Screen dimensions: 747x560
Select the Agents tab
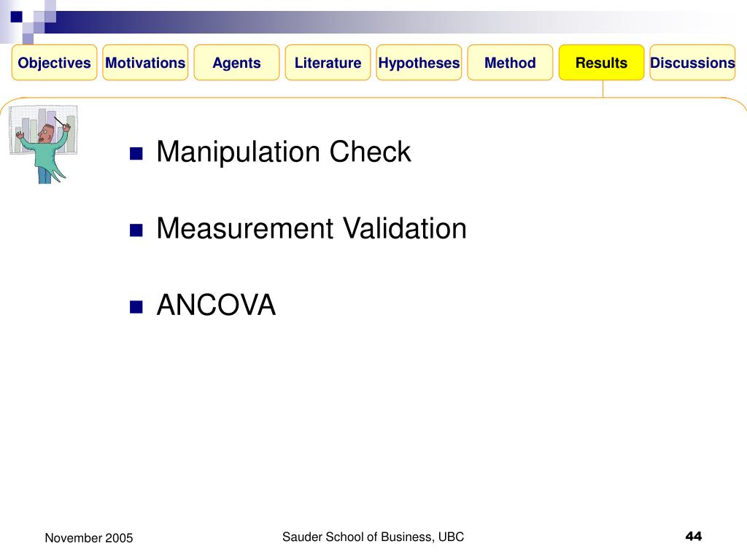[237, 63]
